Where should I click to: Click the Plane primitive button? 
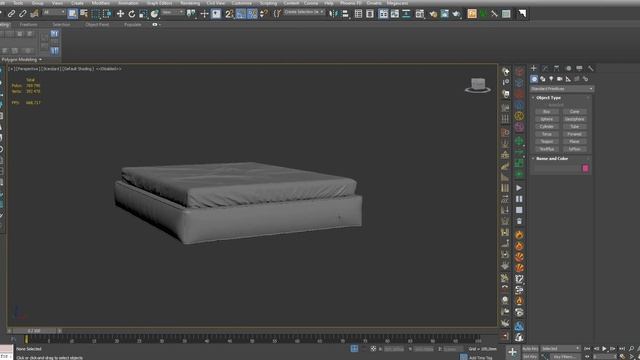(574, 142)
